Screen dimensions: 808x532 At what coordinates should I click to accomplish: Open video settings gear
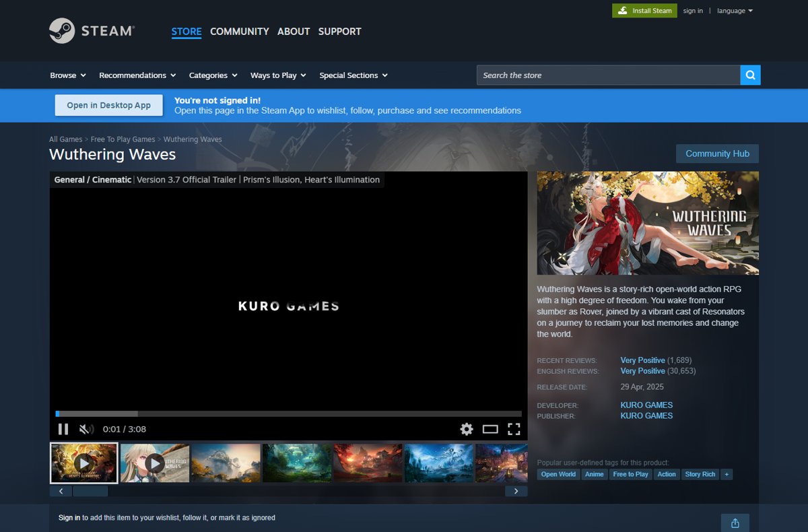click(467, 429)
